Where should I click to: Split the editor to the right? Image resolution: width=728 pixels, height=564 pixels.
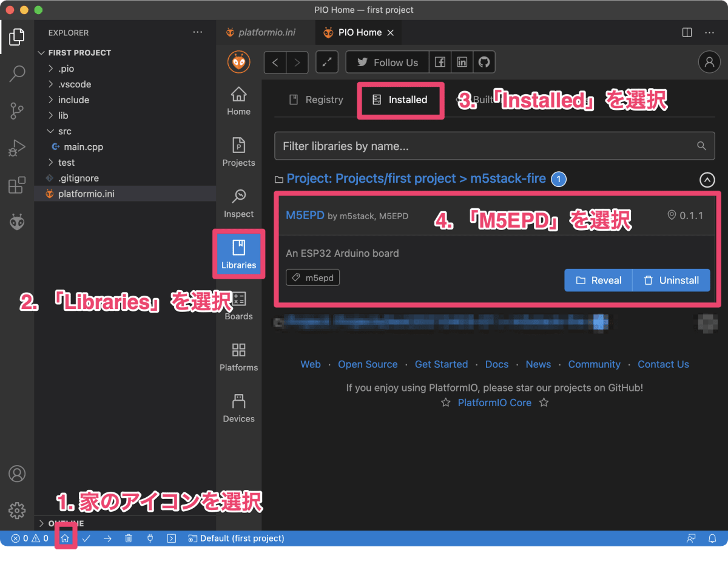pyautogui.click(x=687, y=32)
